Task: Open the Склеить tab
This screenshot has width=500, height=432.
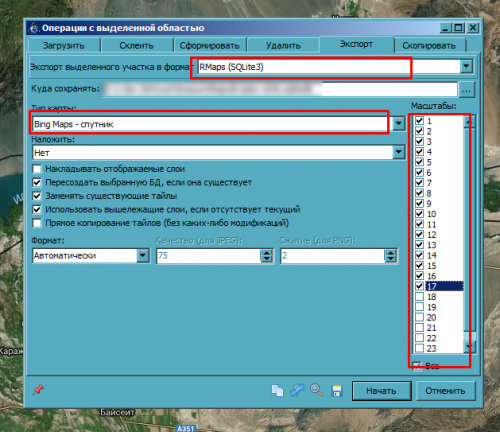Action: (137, 46)
